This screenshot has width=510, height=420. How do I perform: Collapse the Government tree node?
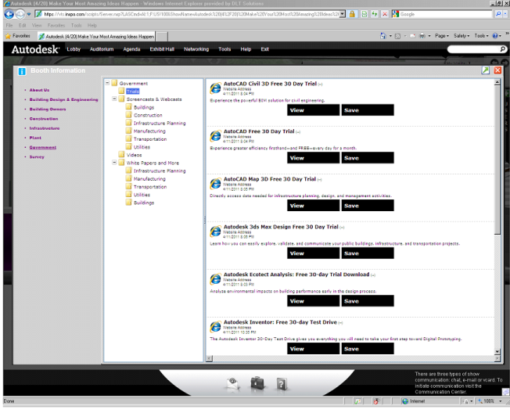[x=107, y=83]
